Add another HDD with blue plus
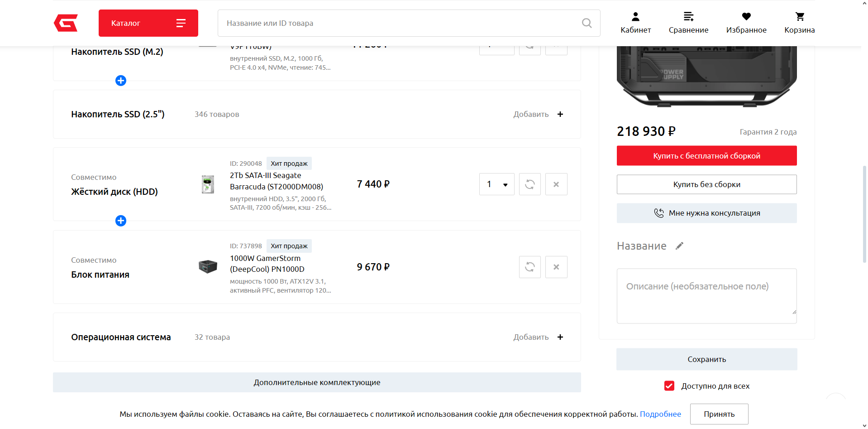Image resolution: width=868 pixels, height=429 pixels. click(121, 221)
